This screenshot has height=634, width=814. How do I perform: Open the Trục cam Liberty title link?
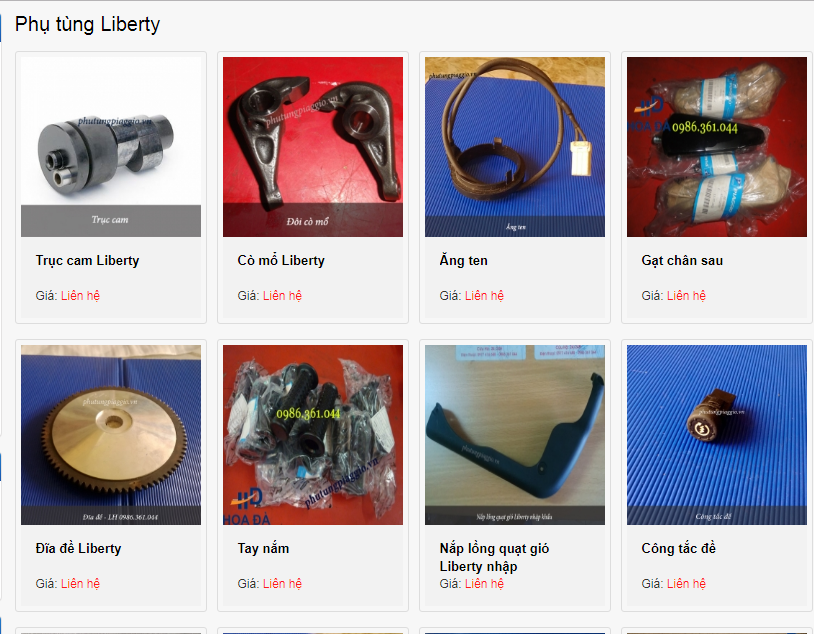point(87,260)
